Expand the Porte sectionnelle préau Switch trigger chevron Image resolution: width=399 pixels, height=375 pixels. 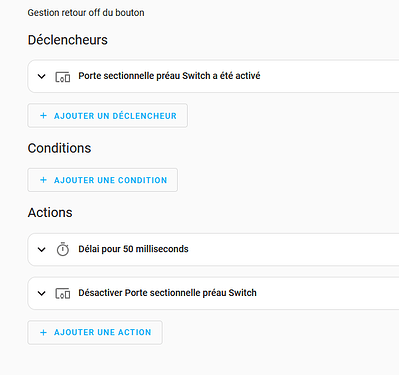click(41, 76)
